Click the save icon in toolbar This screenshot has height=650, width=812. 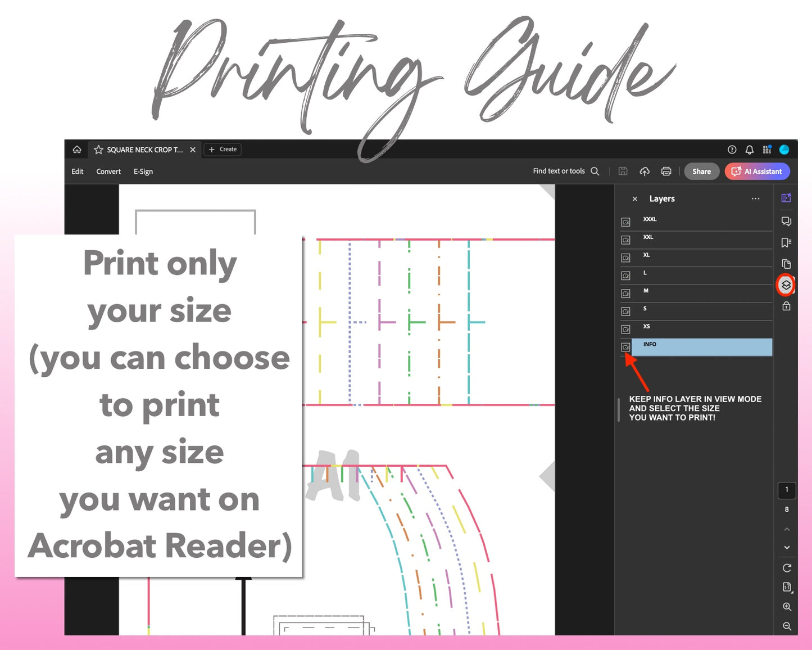623,171
